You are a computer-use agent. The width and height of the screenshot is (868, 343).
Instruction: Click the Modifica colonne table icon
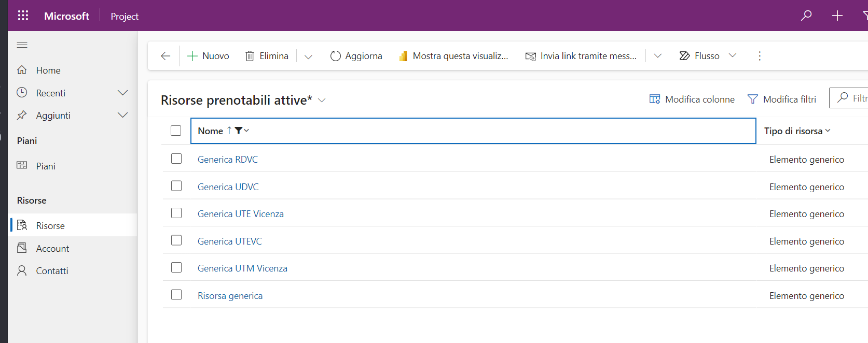[x=655, y=99]
